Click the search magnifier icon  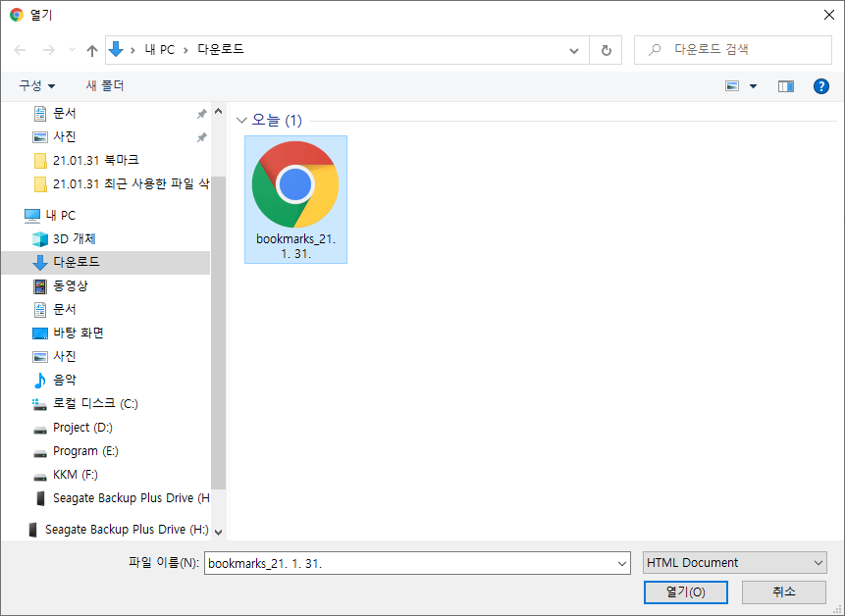point(655,50)
